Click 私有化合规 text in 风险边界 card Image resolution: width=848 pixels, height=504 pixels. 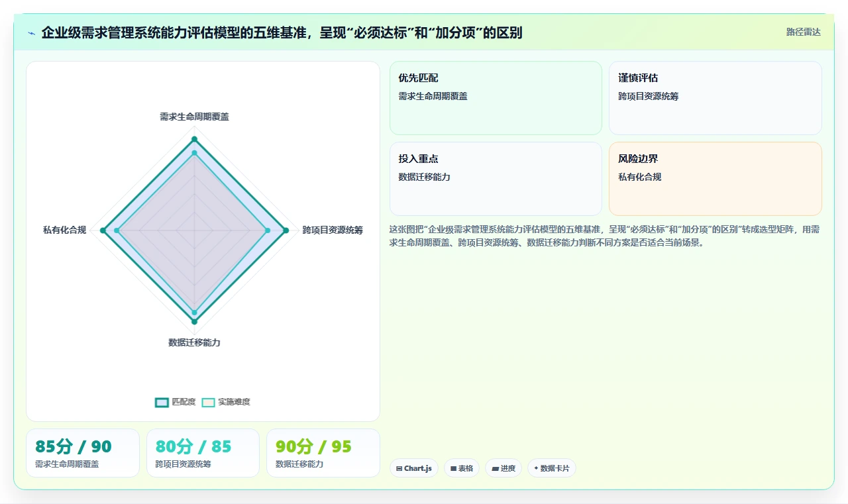[639, 177]
